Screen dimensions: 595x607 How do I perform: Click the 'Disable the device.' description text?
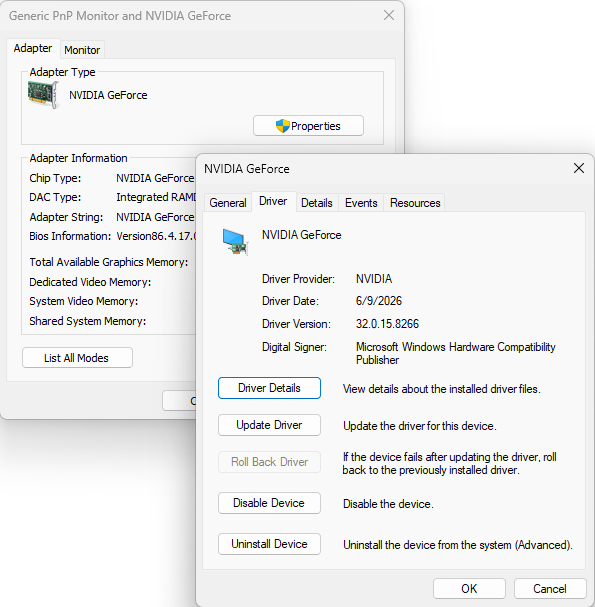click(x=388, y=504)
